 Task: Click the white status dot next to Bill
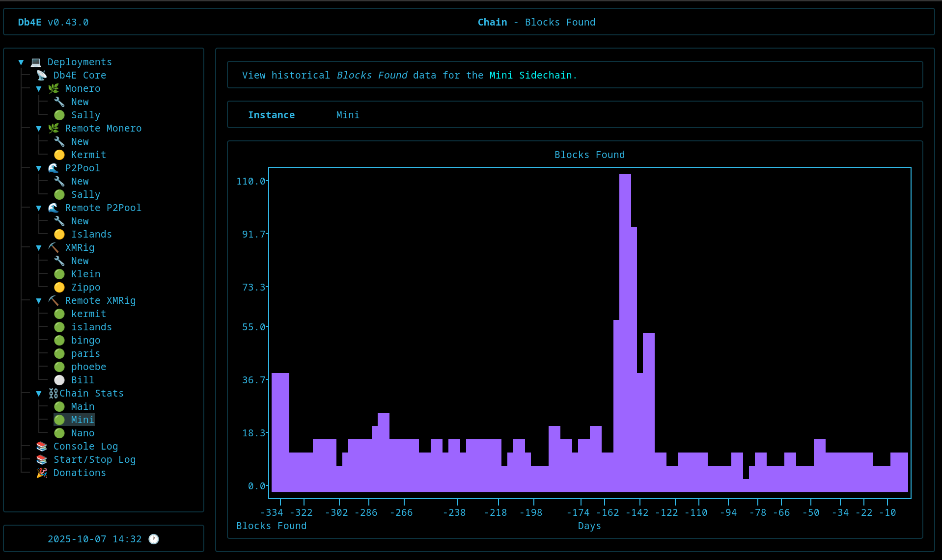59,380
